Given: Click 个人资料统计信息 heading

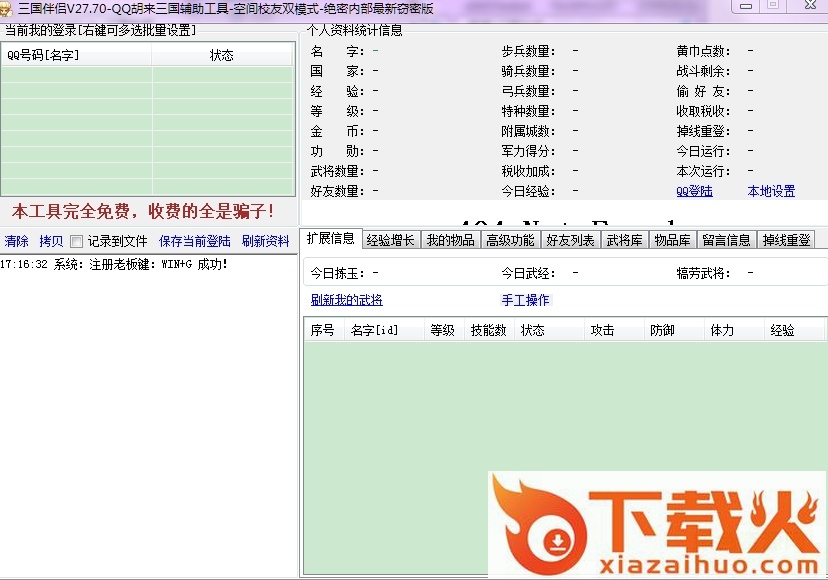Looking at the screenshot, I should pos(354,30).
